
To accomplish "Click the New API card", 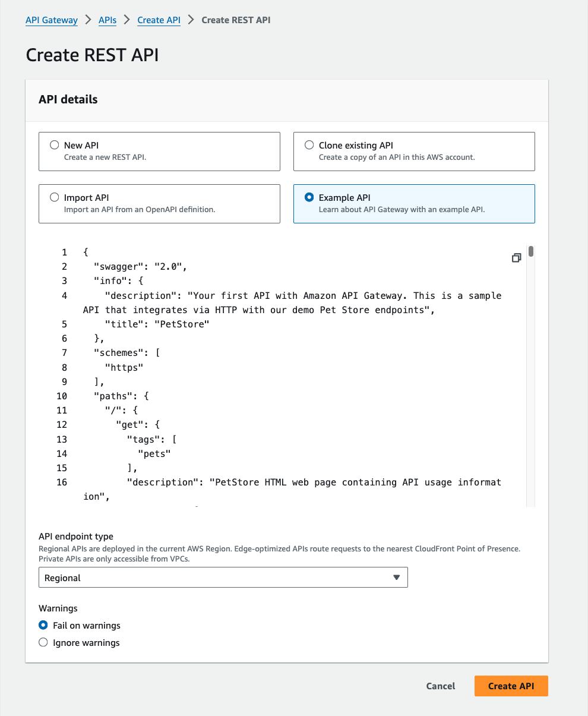I will 159,152.
